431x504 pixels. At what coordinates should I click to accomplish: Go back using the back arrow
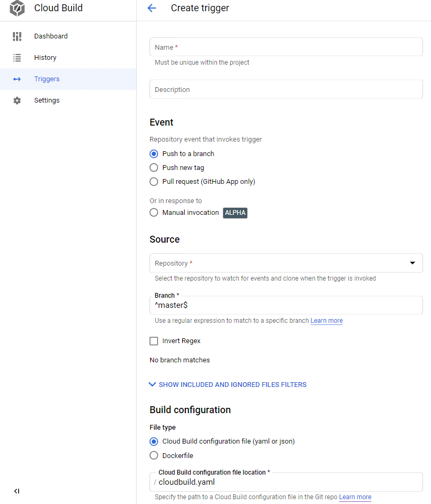point(152,8)
